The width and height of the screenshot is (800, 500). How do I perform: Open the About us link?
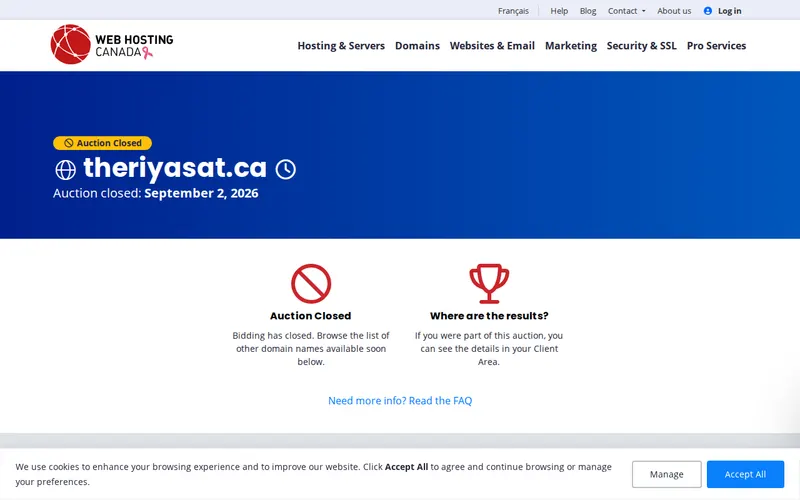(x=674, y=11)
